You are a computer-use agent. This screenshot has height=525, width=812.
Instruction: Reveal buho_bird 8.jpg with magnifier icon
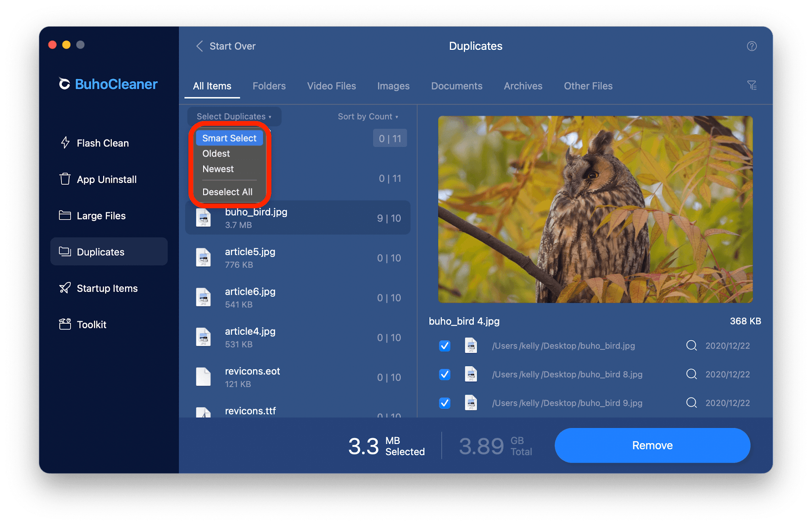coord(691,374)
